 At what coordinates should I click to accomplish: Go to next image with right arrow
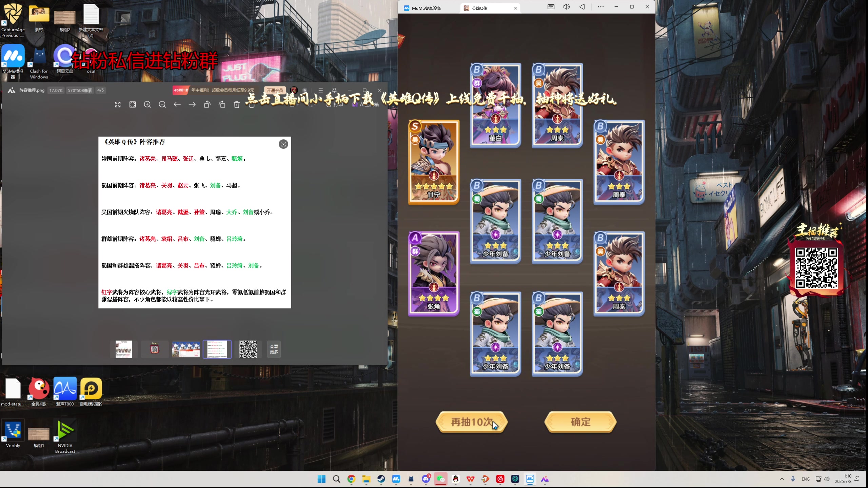click(192, 104)
